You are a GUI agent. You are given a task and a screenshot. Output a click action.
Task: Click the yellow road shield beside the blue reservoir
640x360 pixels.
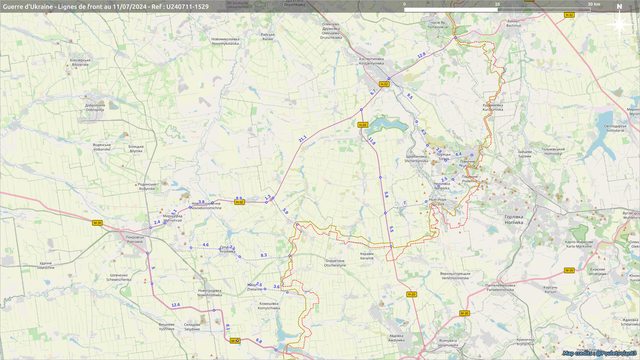(362, 125)
